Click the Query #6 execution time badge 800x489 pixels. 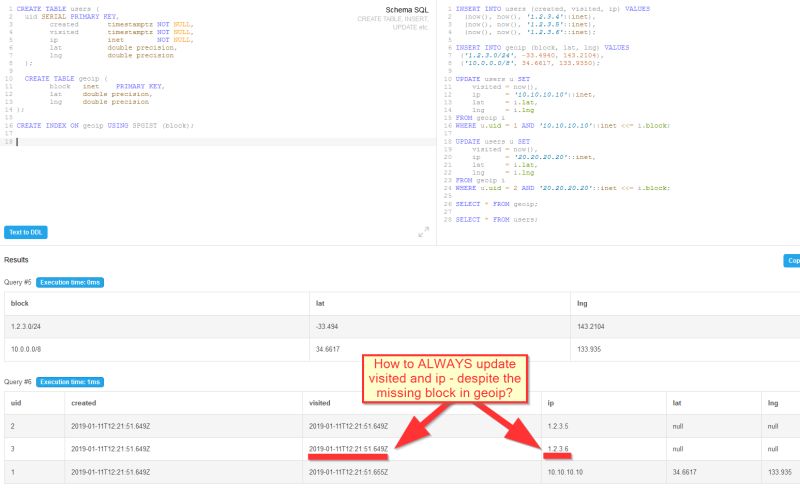pos(70,382)
